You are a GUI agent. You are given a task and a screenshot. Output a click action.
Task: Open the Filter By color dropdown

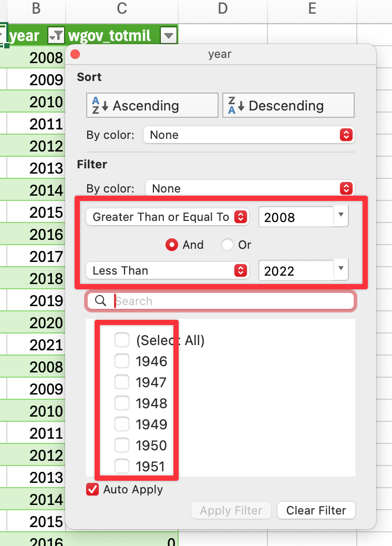pyautogui.click(x=250, y=188)
